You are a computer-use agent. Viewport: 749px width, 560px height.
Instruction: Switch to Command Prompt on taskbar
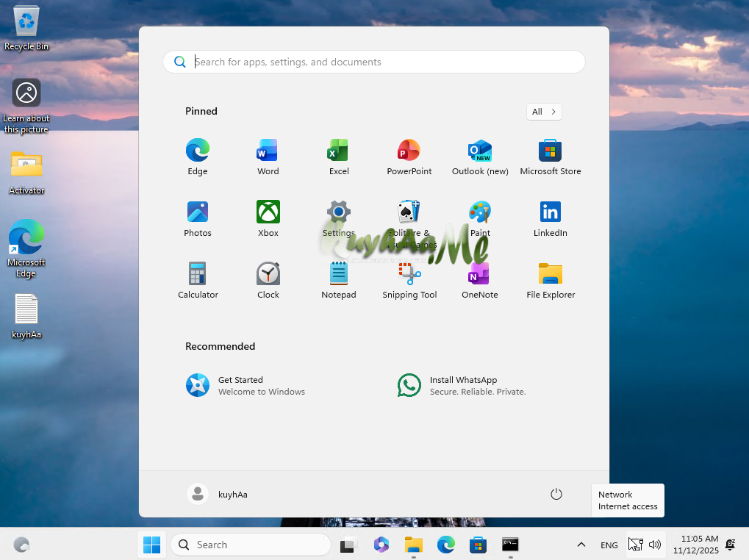pyautogui.click(x=510, y=545)
